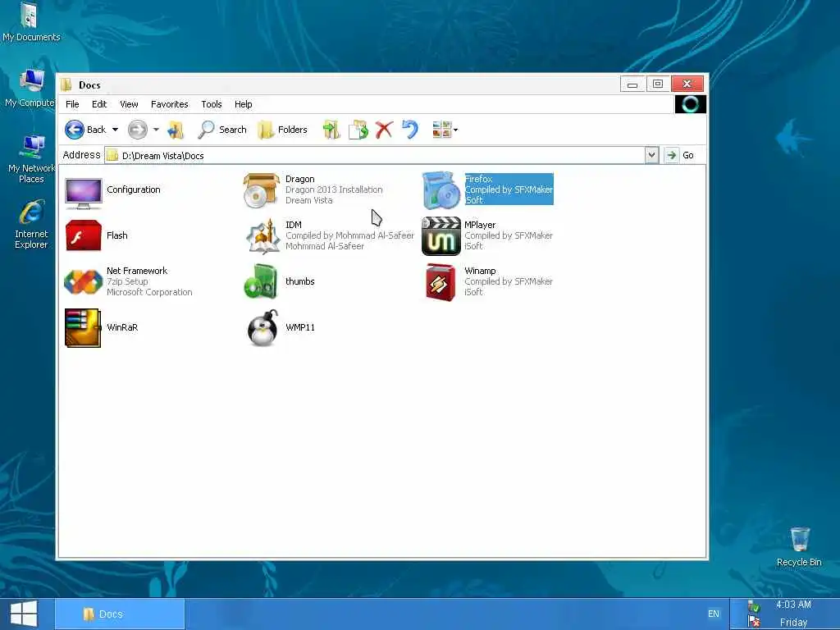Click the 4:03 AM clock
This screenshot has width=840, height=630.
click(793, 605)
